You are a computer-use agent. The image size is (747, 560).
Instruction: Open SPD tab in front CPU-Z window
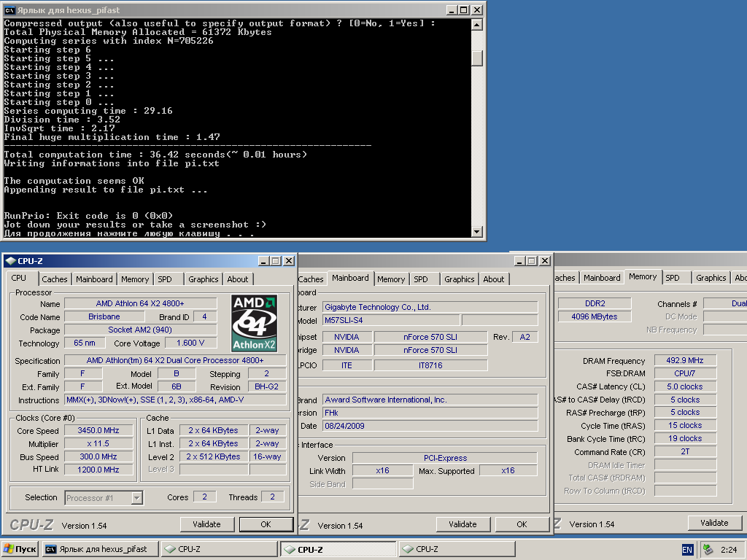(165, 279)
